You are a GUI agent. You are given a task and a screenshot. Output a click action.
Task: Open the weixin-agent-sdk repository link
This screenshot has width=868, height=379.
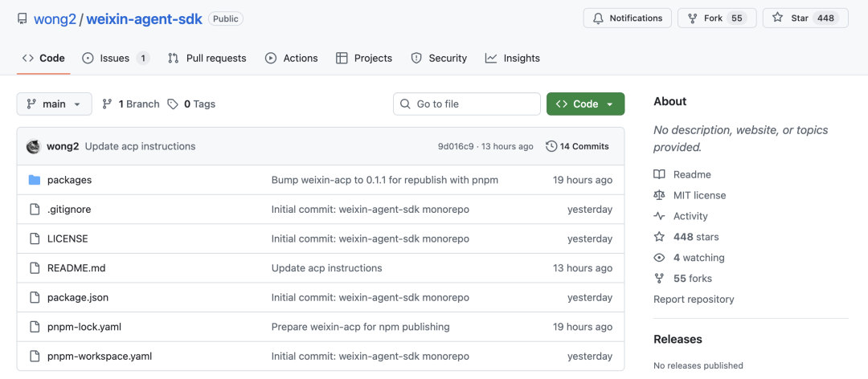pos(144,18)
